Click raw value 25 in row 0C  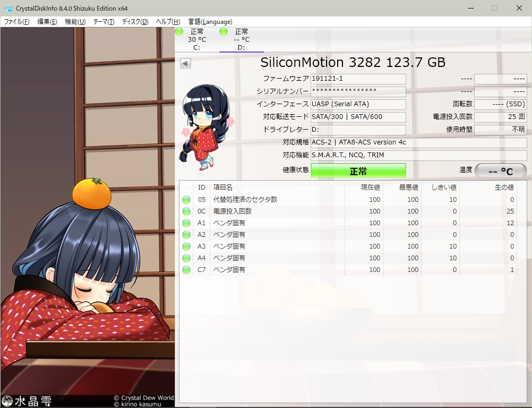click(510, 211)
